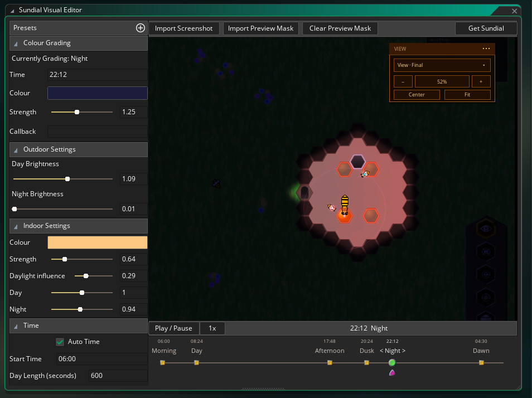This screenshot has height=398, width=532.
Task: Enable or disable the Auto Time checkbox
Action: [x=60, y=342]
